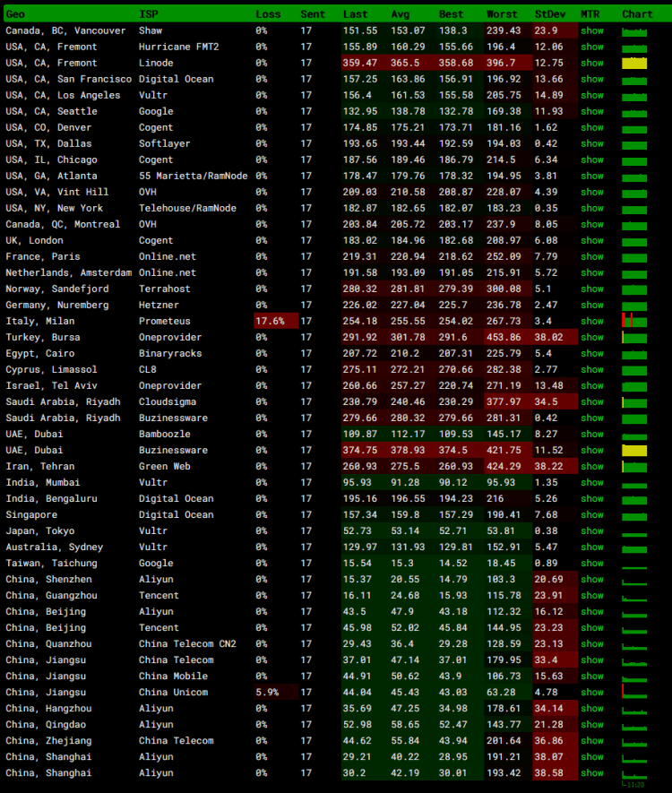This screenshot has height=793, width=672.
Task: Open show link for India, Mumbai Vultr
Action: point(592,482)
